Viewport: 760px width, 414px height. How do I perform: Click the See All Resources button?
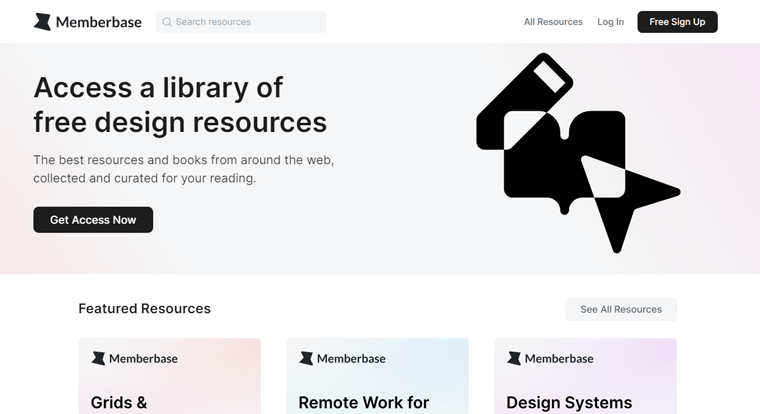tap(620, 310)
